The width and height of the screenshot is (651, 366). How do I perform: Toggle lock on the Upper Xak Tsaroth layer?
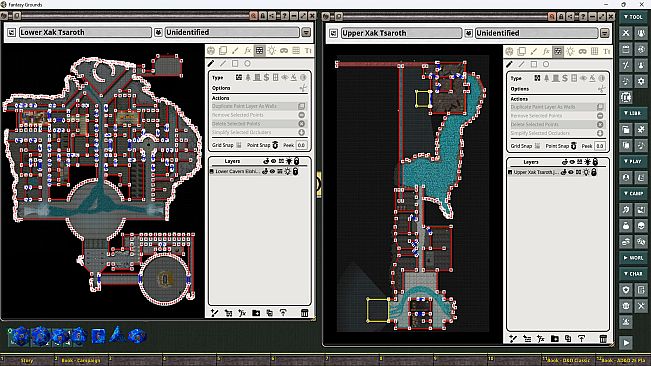(594, 172)
